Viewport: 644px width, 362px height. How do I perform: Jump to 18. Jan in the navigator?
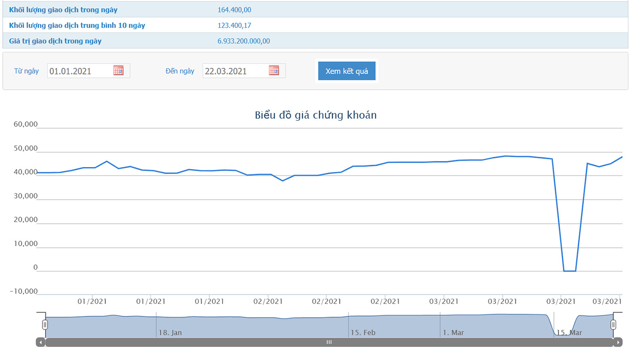tap(170, 332)
